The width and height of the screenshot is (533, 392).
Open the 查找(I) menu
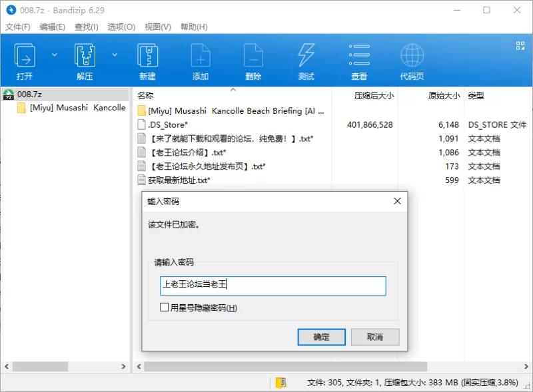[87, 27]
